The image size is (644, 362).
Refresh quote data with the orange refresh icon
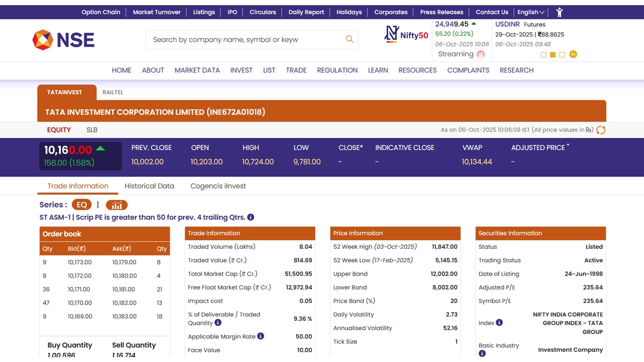[601, 130]
